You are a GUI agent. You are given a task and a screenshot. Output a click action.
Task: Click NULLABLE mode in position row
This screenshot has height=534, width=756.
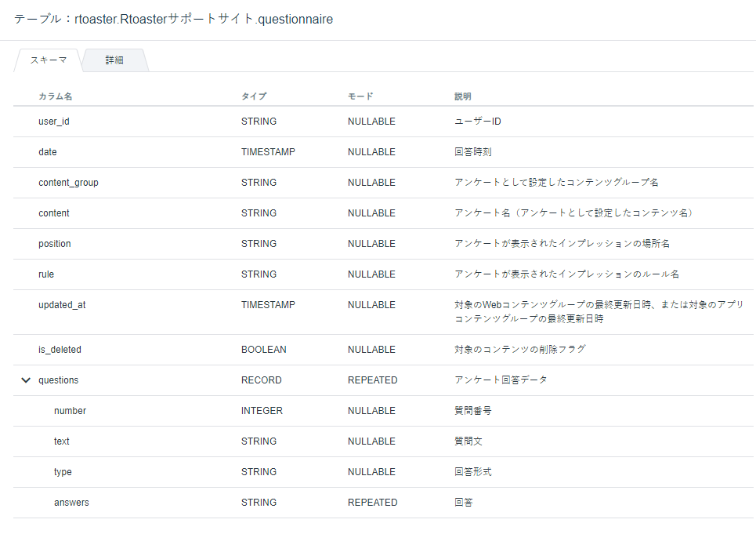click(x=371, y=244)
